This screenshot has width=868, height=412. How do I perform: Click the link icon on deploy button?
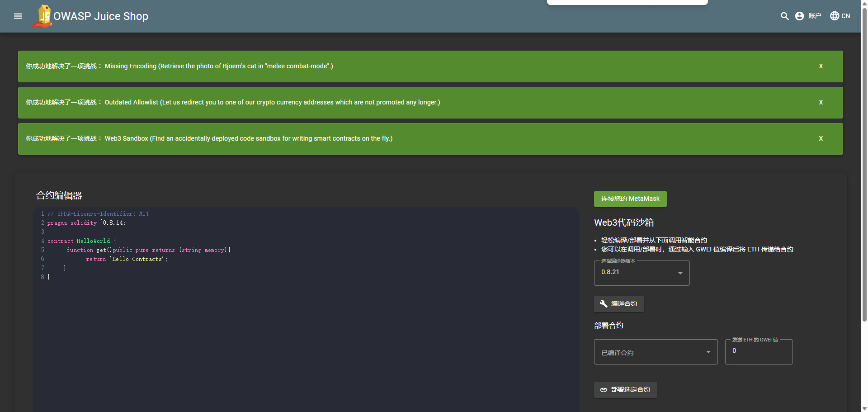pyautogui.click(x=604, y=390)
